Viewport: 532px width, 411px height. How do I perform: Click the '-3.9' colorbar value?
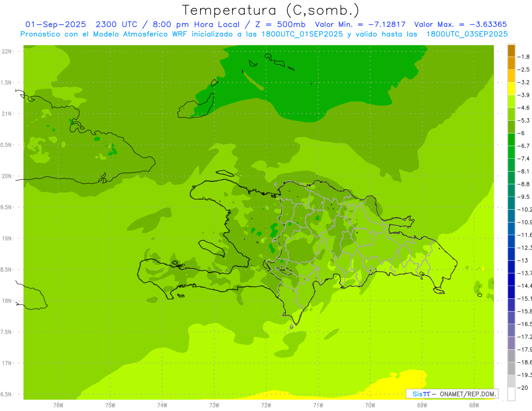pos(524,95)
